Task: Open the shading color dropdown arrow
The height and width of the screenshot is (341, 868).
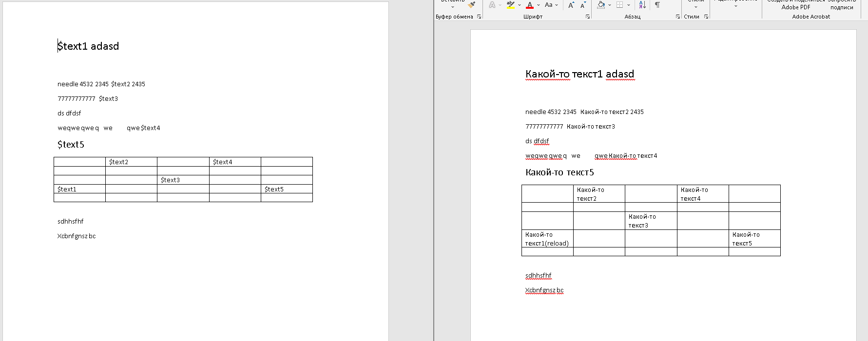Action: (x=610, y=5)
